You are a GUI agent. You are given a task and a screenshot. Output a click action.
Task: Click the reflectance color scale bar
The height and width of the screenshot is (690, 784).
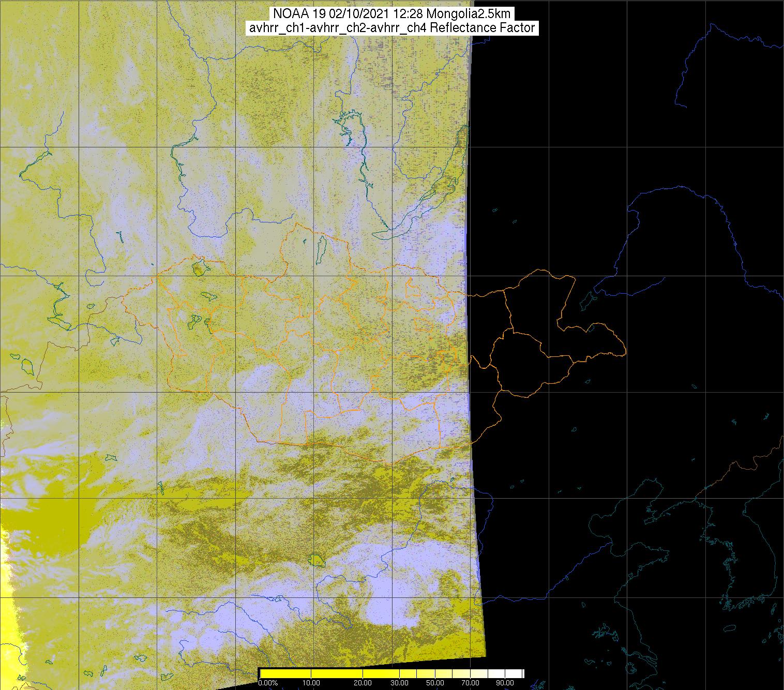pos(391,673)
